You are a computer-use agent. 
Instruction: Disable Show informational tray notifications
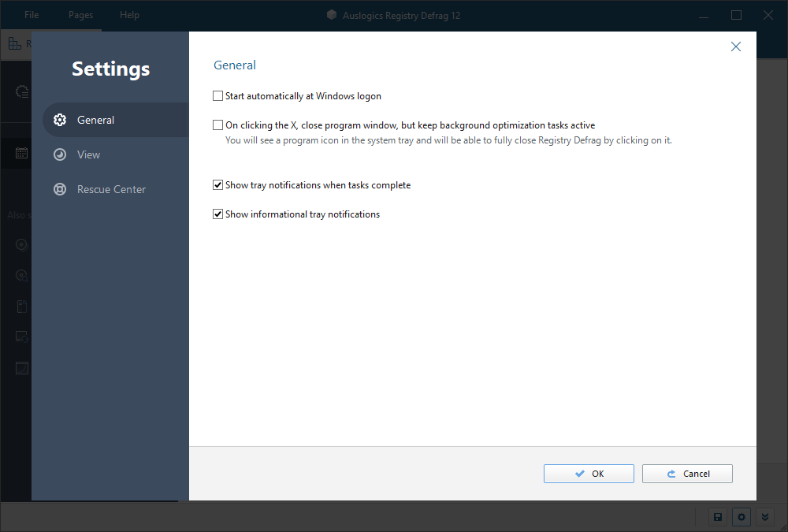217,214
